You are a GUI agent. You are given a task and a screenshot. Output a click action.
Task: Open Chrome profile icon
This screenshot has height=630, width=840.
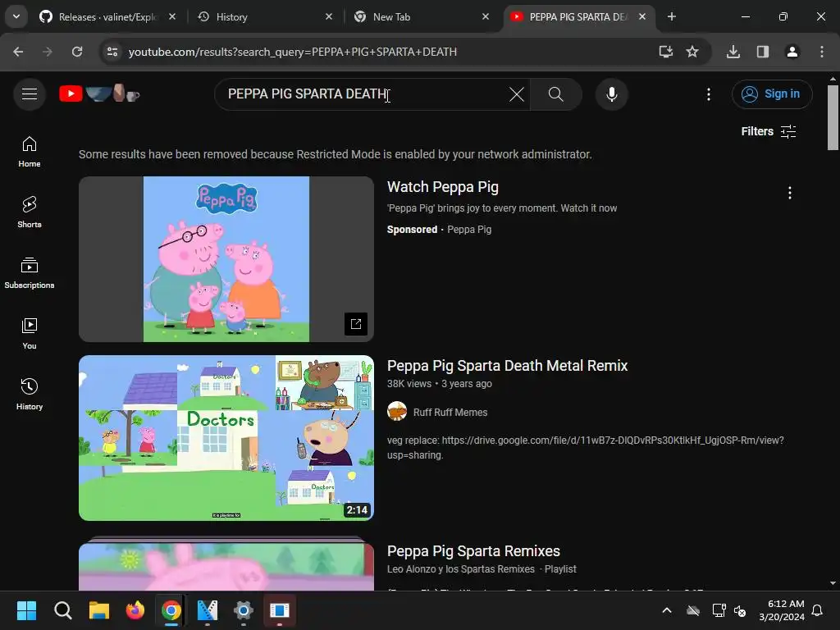[x=792, y=52]
